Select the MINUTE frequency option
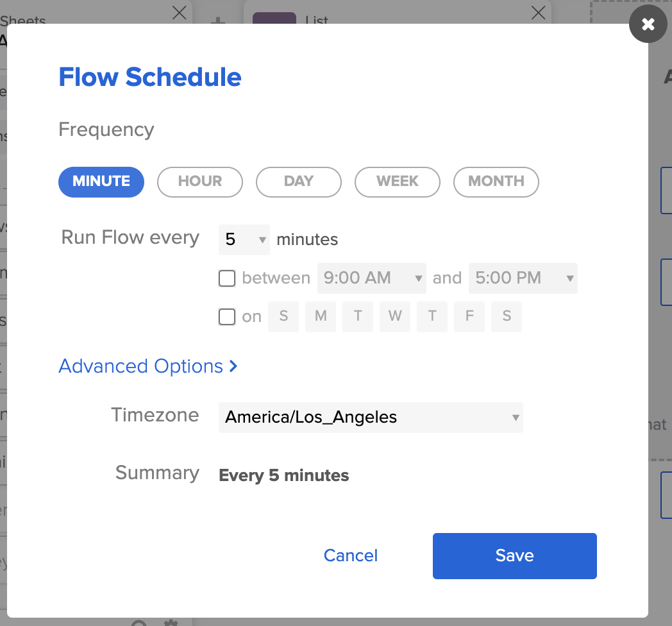The height and width of the screenshot is (626, 672). point(101,182)
